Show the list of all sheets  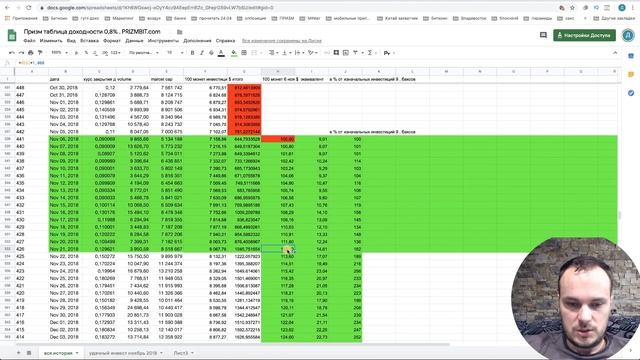[29, 353]
